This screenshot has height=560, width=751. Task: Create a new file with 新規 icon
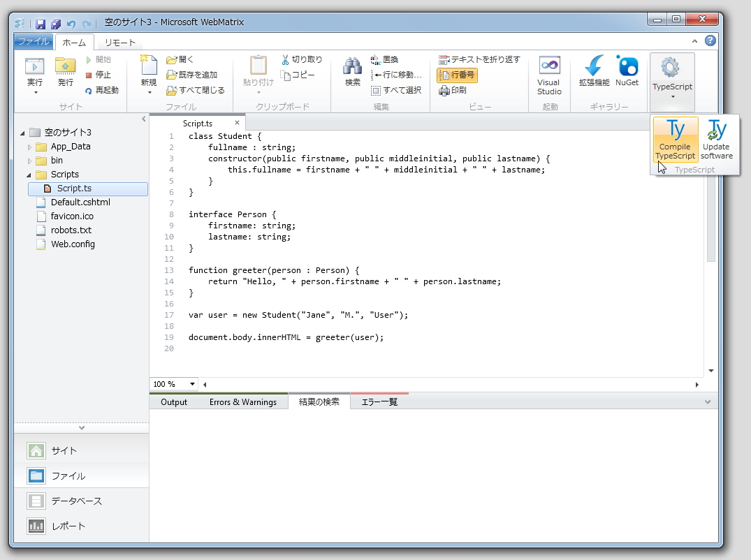coord(149,66)
